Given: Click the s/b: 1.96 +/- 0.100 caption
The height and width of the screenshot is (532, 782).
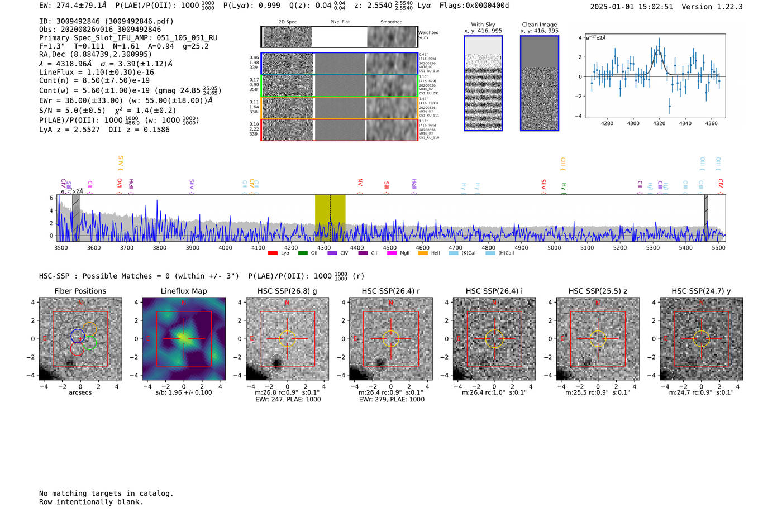Looking at the screenshot, I should [x=184, y=392].
